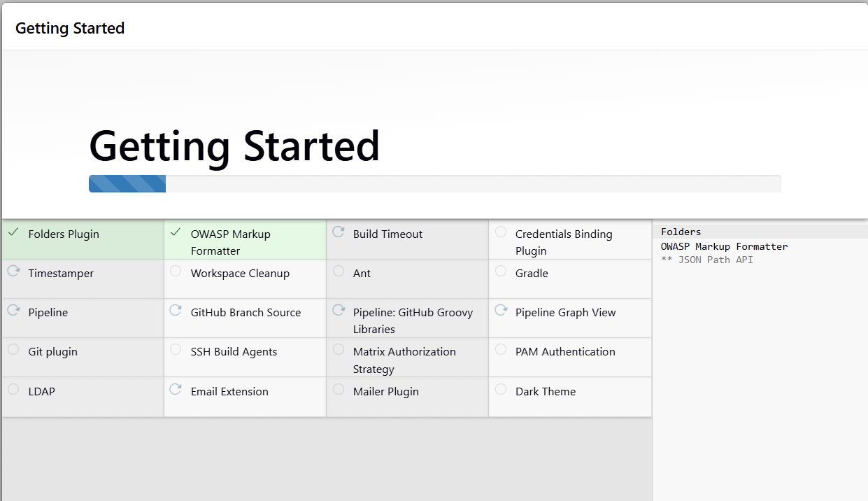Image resolution: width=868 pixels, height=501 pixels.
Task: Click the LDAP plugin name
Action: coord(41,392)
